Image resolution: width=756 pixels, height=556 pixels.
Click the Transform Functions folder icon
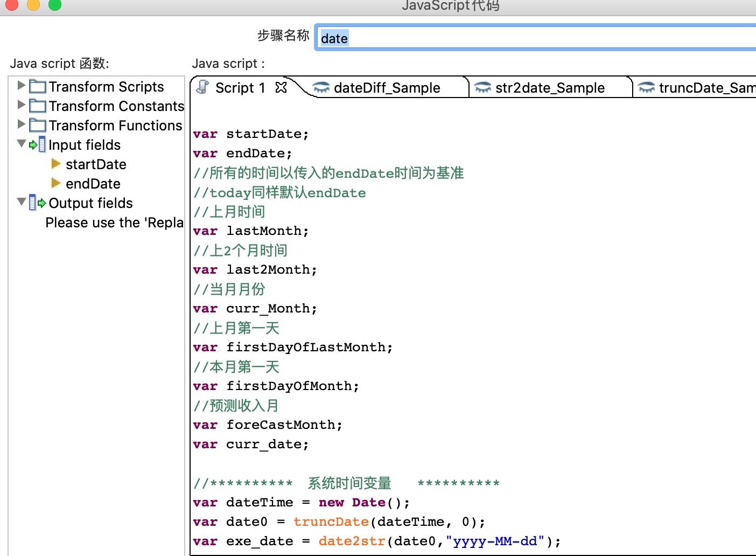(37, 125)
